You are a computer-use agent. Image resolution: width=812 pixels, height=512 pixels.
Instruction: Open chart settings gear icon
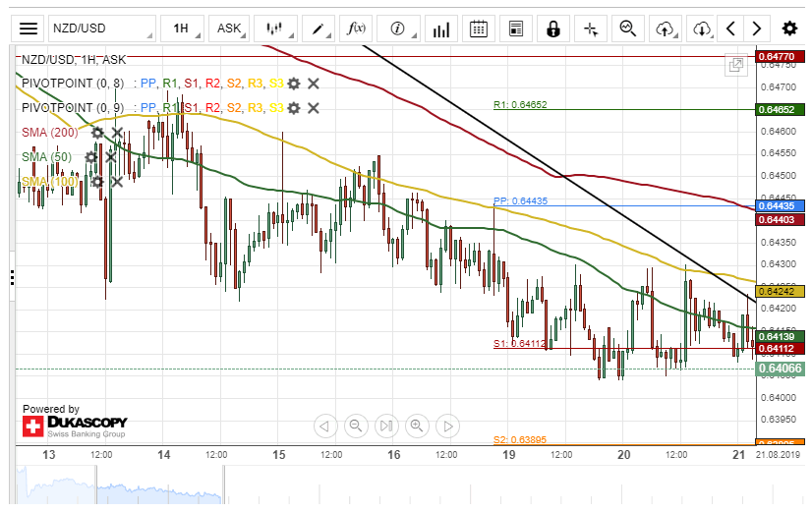point(789,28)
